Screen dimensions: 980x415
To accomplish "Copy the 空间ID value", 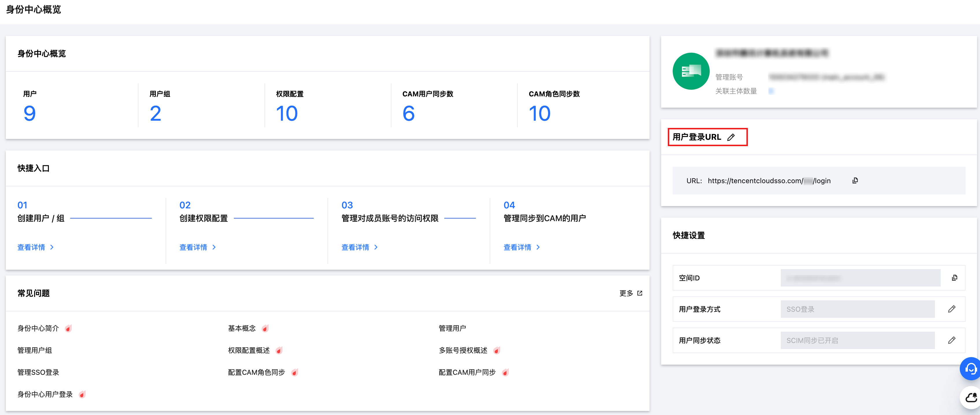I will click(x=954, y=278).
